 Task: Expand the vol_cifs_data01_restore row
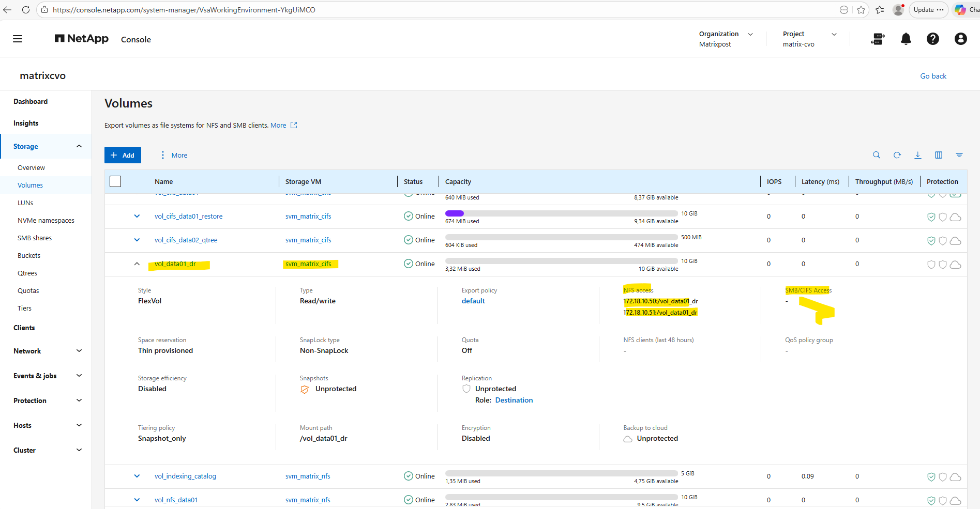(x=137, y=217)
